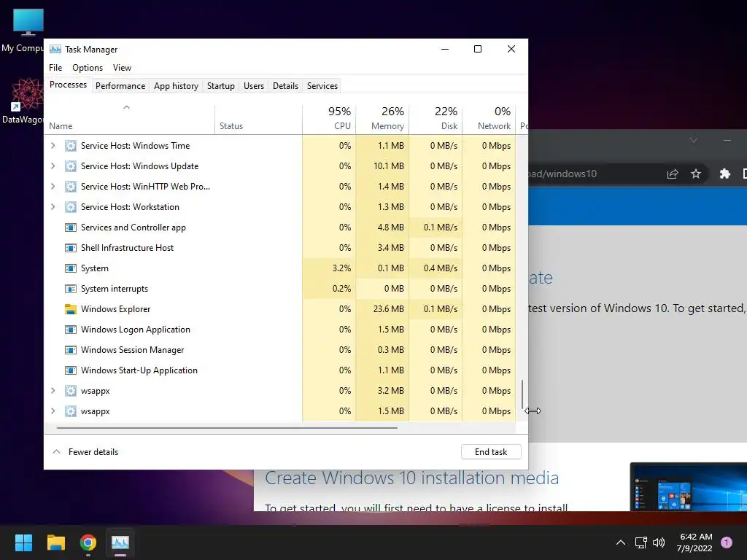Sort by the Status column header

pyautogui.click(x=259, y=119)
